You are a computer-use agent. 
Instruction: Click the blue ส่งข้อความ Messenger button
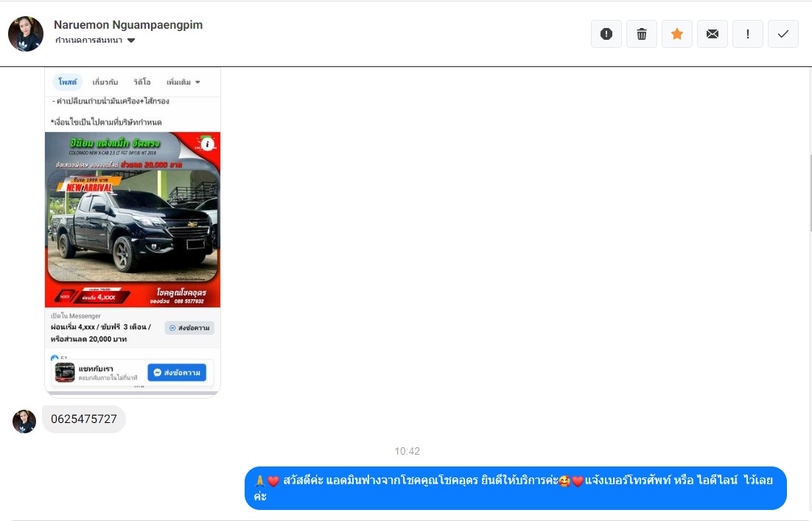pyautogui.click(x=177, y=372)
